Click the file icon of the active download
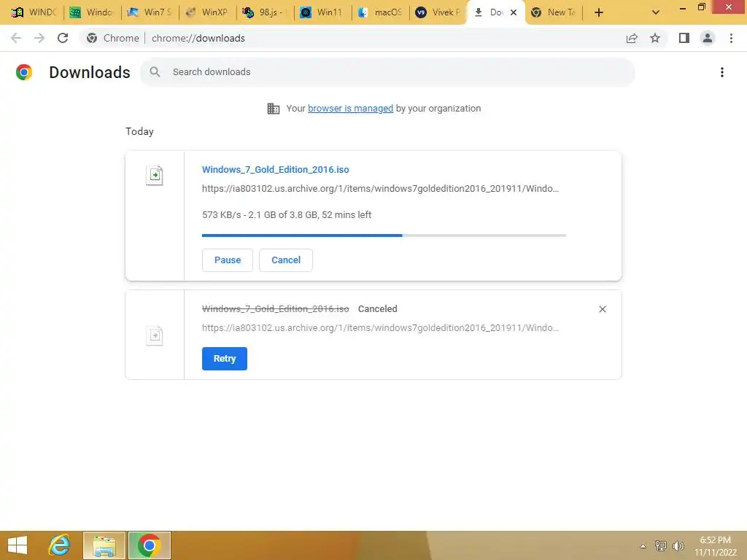 tap(155, 175)
